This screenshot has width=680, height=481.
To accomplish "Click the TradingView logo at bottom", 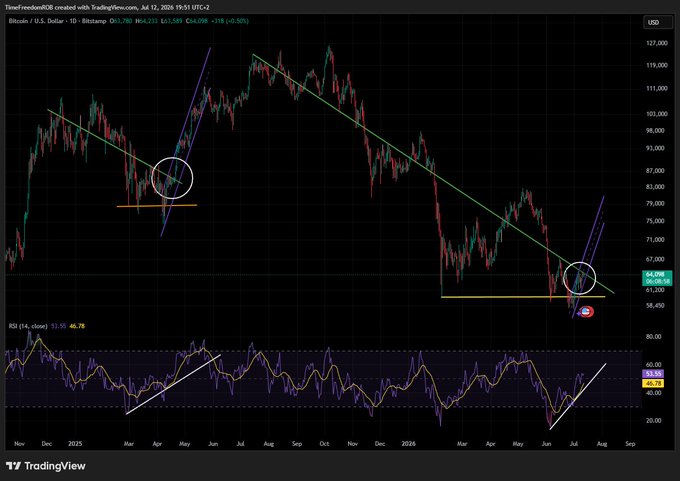I will (x=46, y=466).
